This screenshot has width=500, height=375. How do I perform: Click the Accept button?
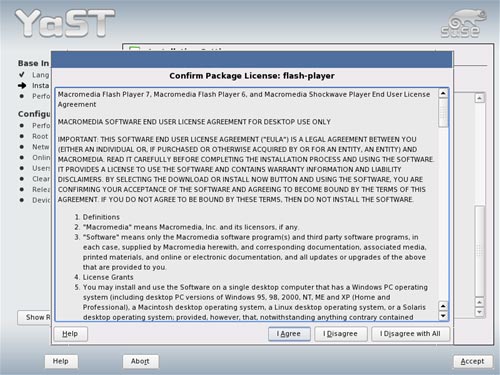(x=472, y=361)
